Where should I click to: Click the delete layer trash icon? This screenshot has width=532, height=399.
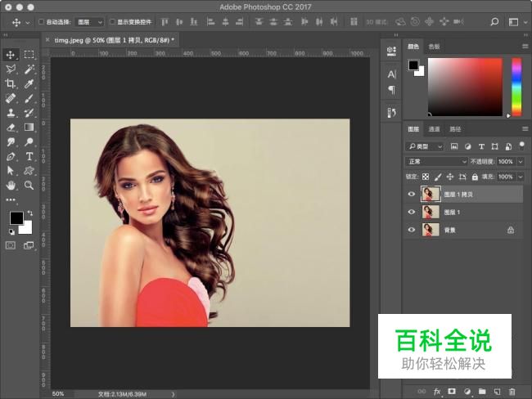point(512,392)
